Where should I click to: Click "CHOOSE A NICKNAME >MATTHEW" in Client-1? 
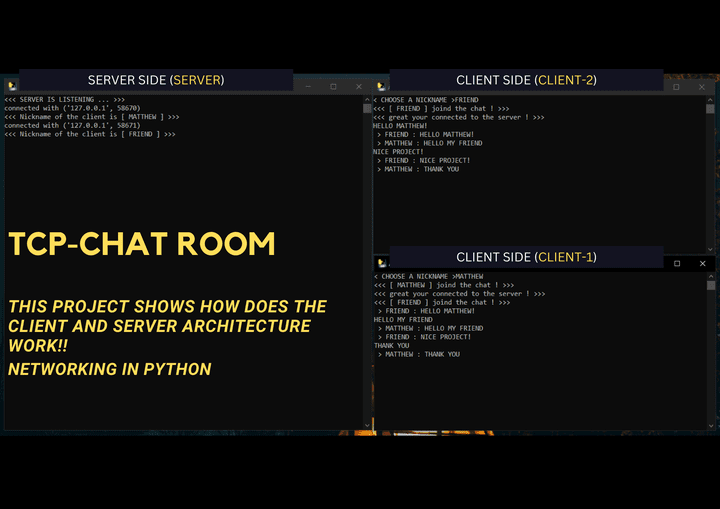428,276
